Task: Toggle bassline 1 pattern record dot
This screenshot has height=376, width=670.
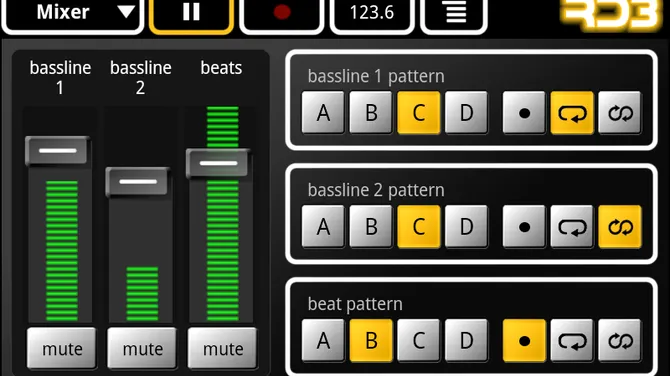Action: tap(524, 113)
